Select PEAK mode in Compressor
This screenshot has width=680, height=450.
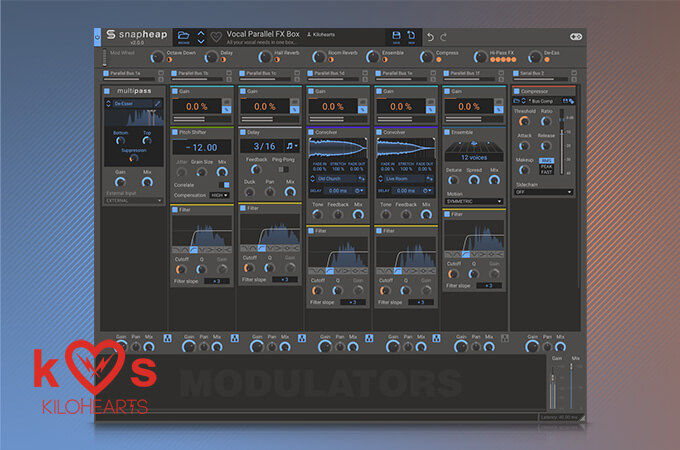546,166
